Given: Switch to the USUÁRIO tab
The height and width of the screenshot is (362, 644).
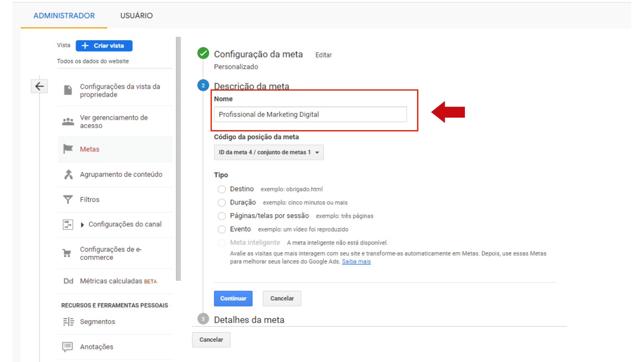Looking at the screenshot, I should coord(137,15).
